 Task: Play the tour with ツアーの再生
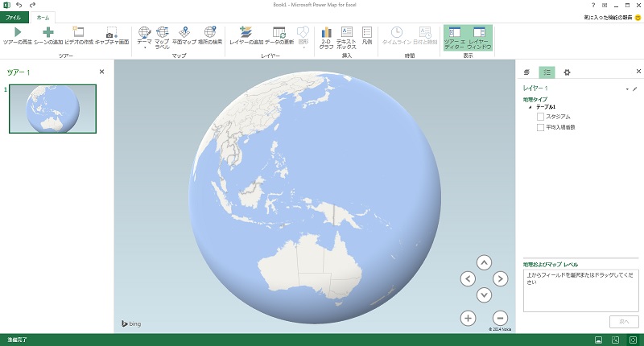tap(18, 35)
